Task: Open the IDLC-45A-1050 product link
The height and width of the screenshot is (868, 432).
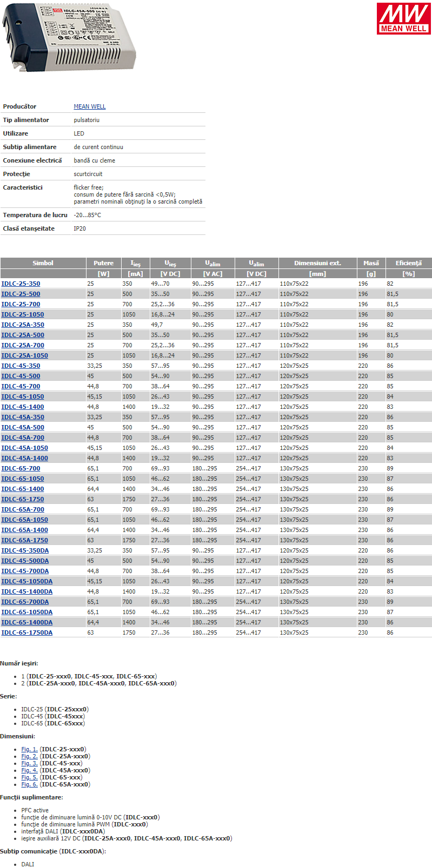Action: pos(24,448)
